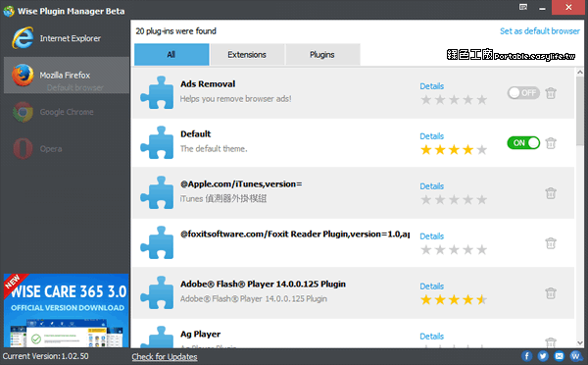This screenshot has width=588, height=365.
Task: Disable Default theme ON switch
Action: 523,142
